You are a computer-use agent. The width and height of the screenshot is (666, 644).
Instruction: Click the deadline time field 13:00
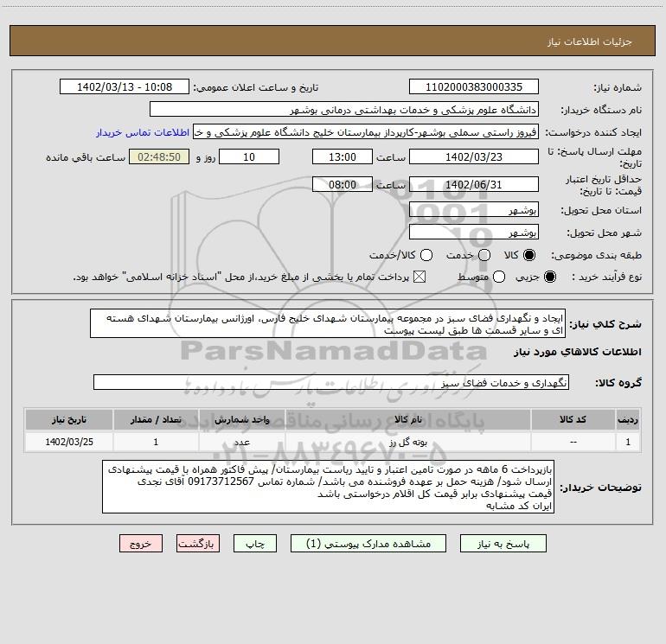click(343, 156)
